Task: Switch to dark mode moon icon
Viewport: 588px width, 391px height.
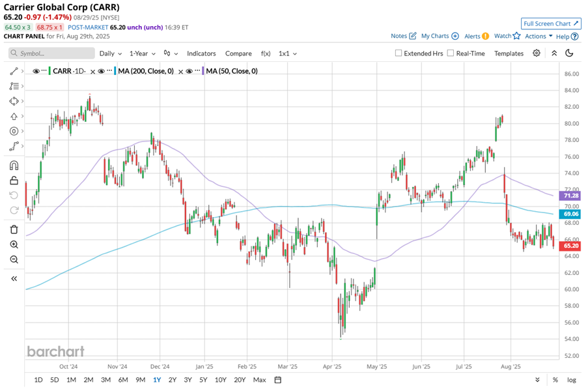Action: 569,53
